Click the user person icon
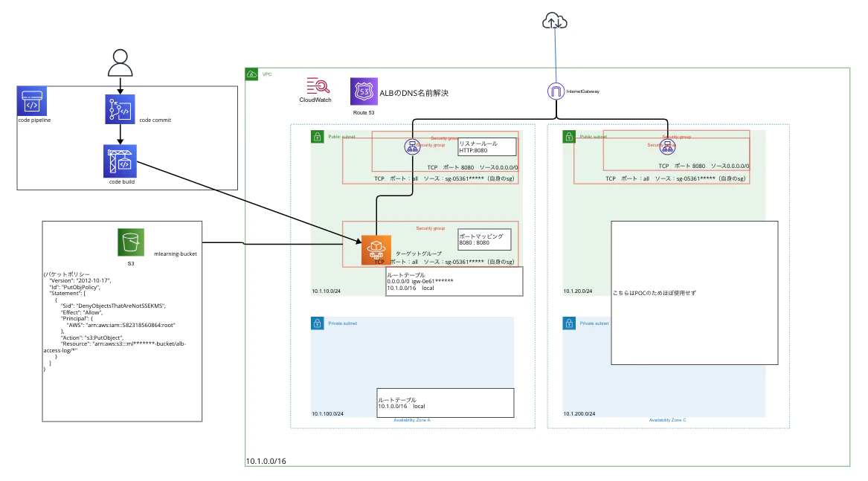 [x=120, y=62]
